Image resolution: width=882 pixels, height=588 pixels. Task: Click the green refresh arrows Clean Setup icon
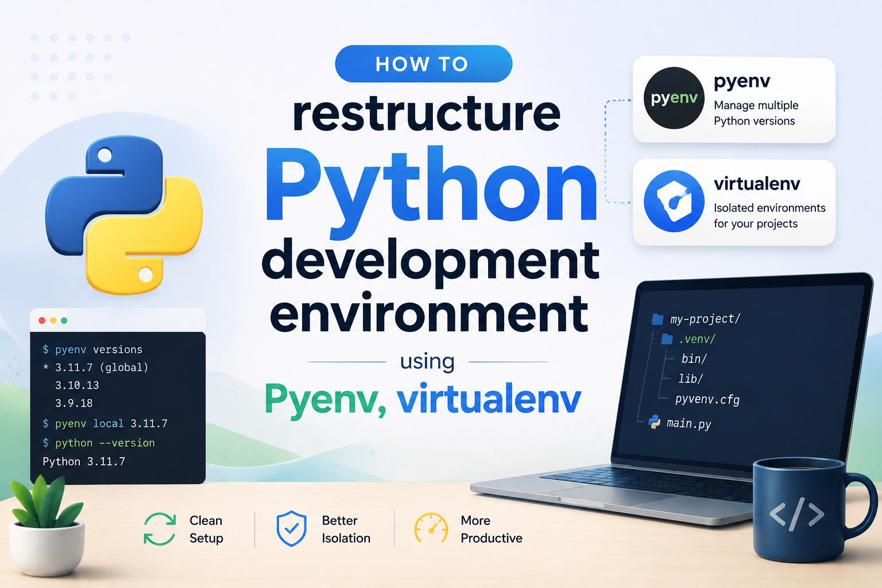point(159,529)
